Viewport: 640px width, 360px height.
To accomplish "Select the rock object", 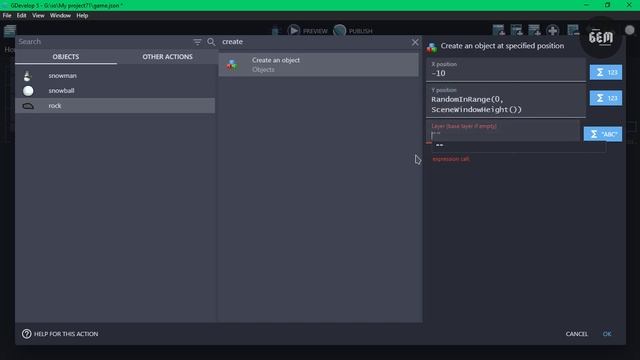I will click(x=115, y=106).
